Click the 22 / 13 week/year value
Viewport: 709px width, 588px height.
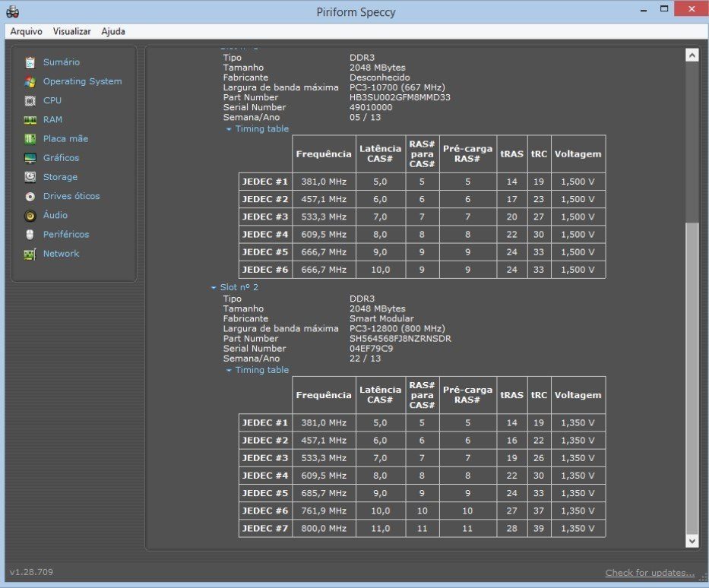[365, 359]
